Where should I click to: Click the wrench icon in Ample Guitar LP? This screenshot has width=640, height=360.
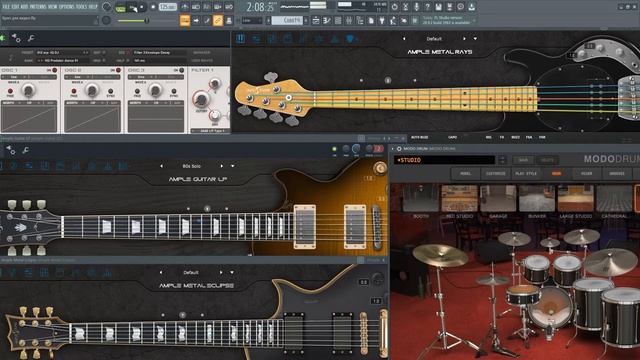click(x=25, y=151)
